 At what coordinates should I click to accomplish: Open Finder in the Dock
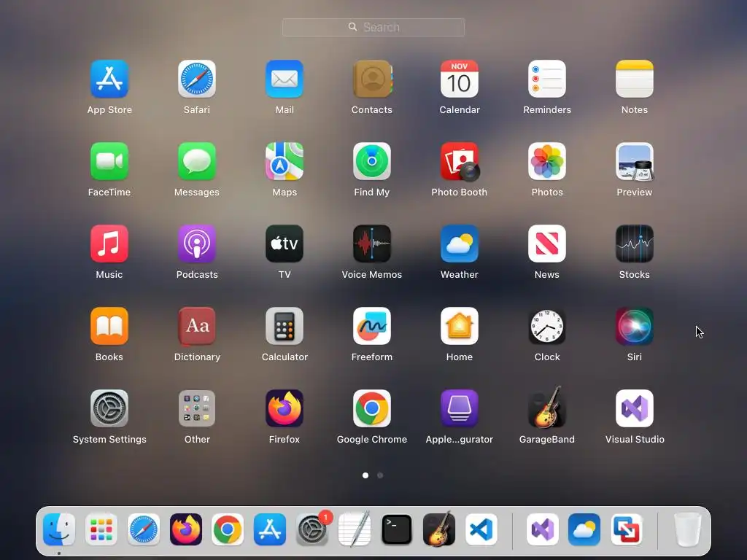(59, 529)
